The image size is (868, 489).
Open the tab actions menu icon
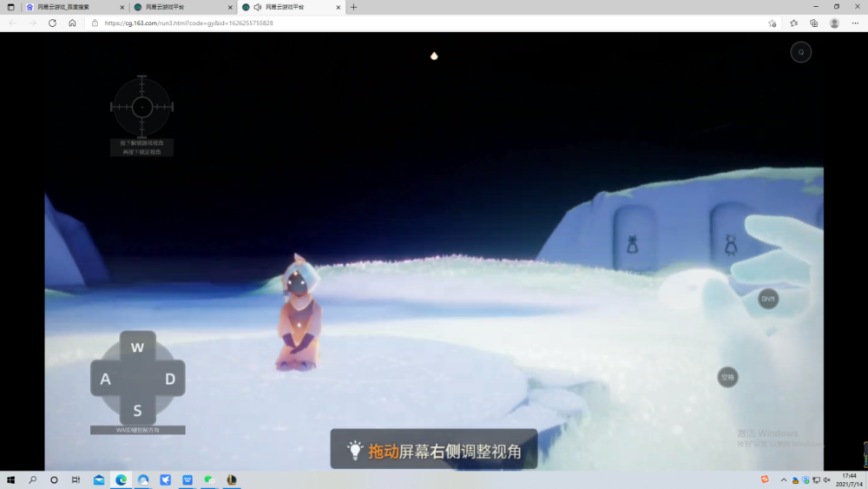click(x=10, y=7)
